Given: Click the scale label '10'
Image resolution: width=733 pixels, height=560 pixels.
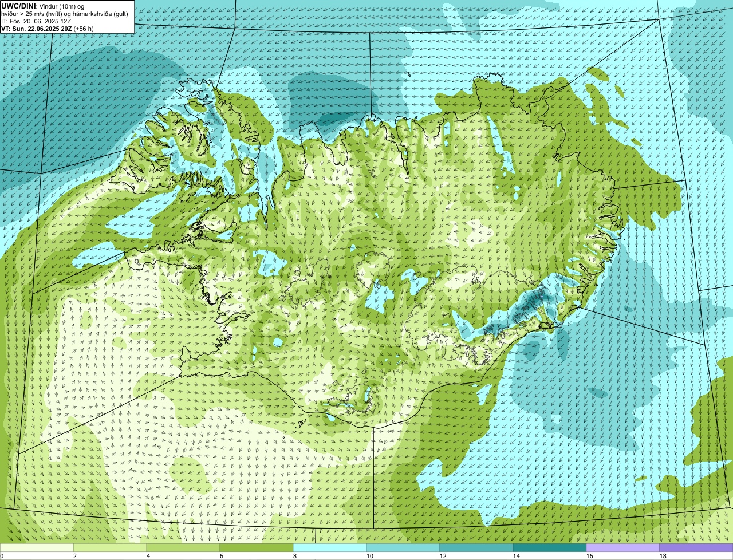Looking at the screenshot, I should 370,556.
